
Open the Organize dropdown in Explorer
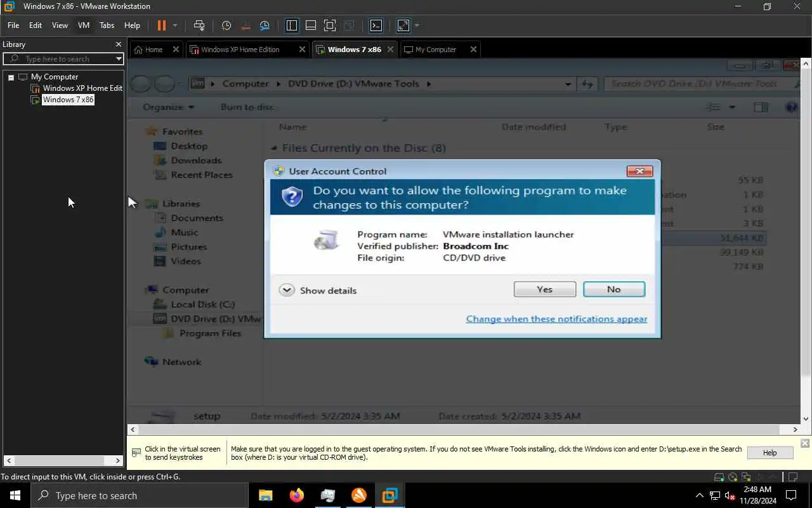(x=169, y=107)
